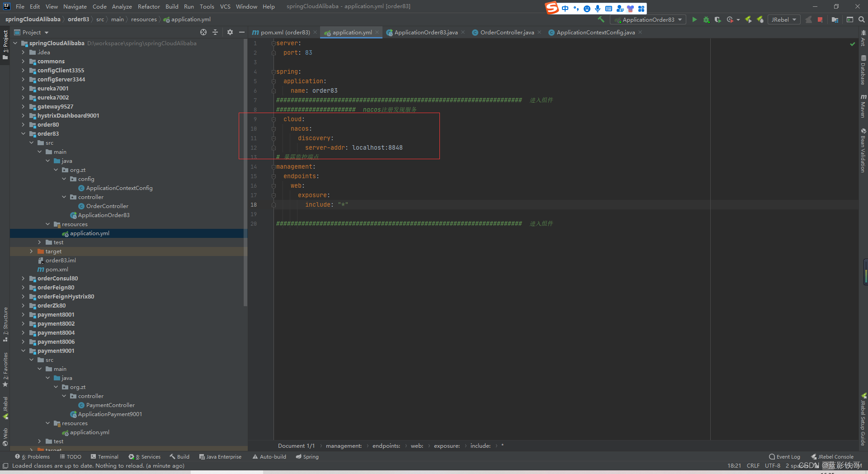The image size is (868, 474).
Task: Collapse fold marker at the management line
Action: click(274, 166)
